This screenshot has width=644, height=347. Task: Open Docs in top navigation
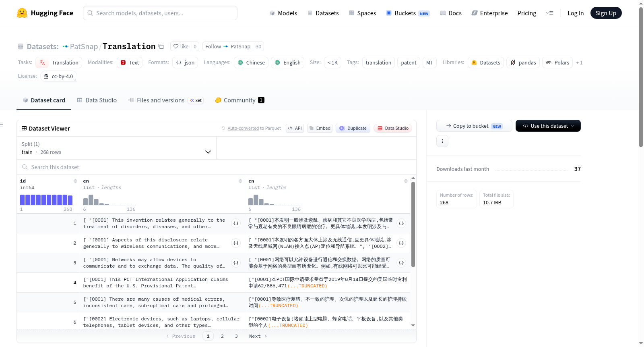coord(451,13)
